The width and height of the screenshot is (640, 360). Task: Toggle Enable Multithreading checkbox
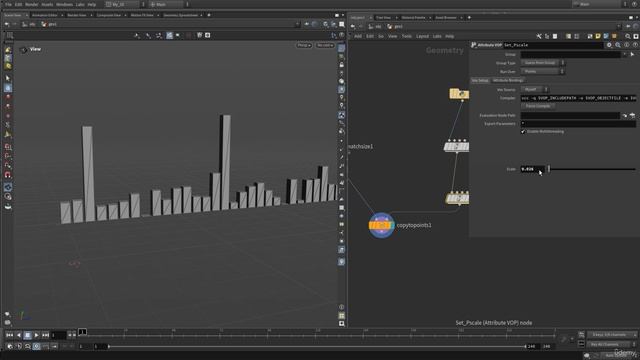click(523, 131)
